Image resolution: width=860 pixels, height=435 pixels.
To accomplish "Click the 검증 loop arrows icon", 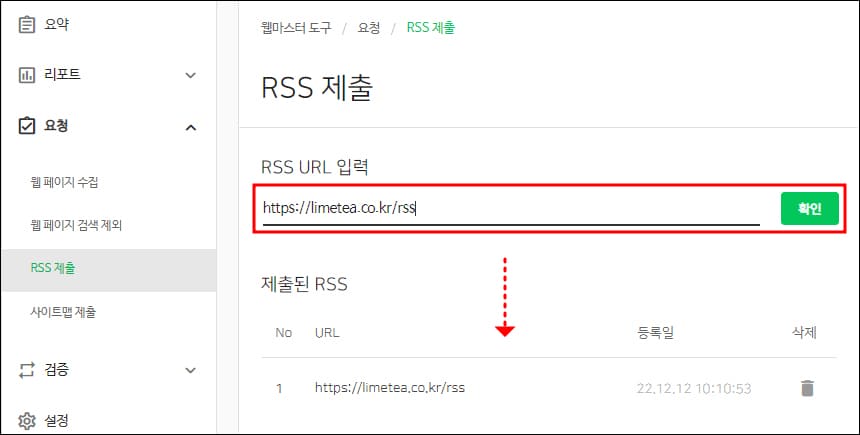I will coord(26,370).
